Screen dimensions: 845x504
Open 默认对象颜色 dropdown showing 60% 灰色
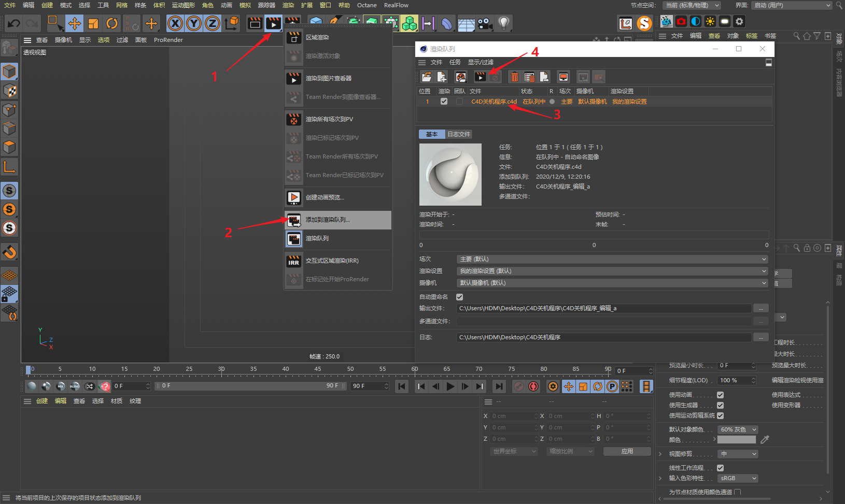tap(738, 429)
